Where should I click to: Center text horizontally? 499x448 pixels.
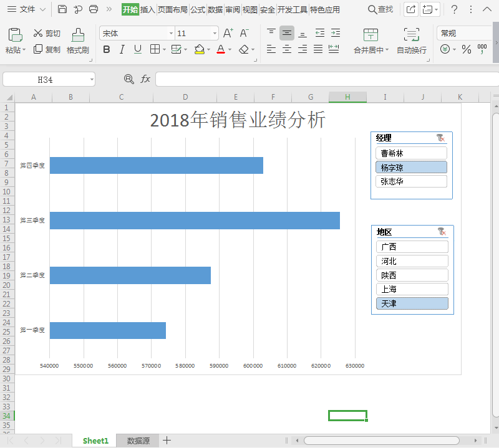287,49
